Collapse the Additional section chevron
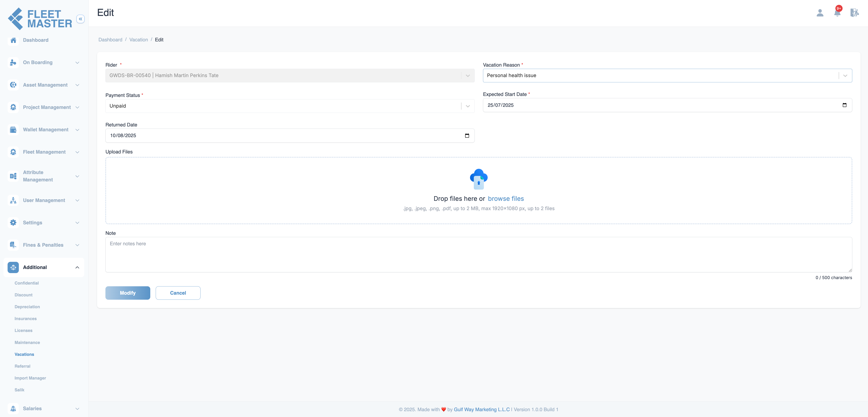The height and width of the screenshot is (417, 868). [77, 267]
